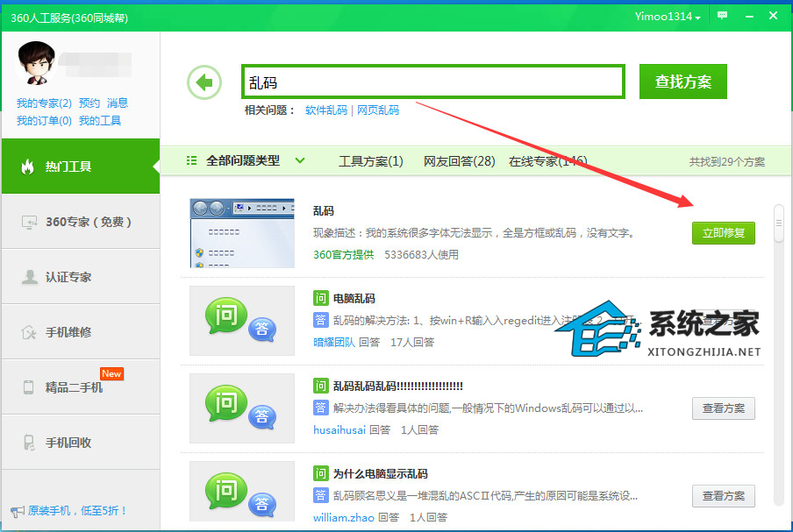Click the 17人回答 answer count
793x532 pixels.
pos(412,342)
